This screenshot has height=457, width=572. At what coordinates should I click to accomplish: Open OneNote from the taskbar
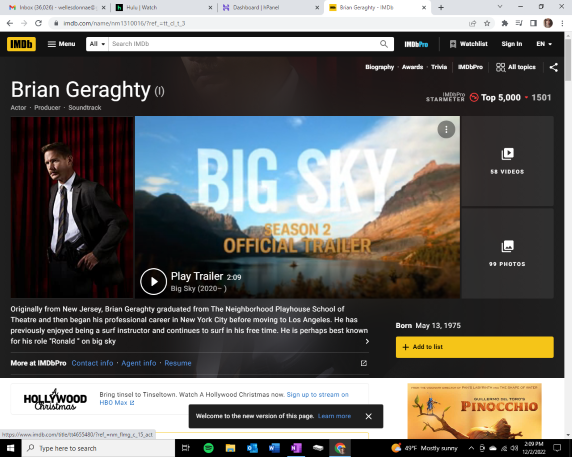pos(296,448)
